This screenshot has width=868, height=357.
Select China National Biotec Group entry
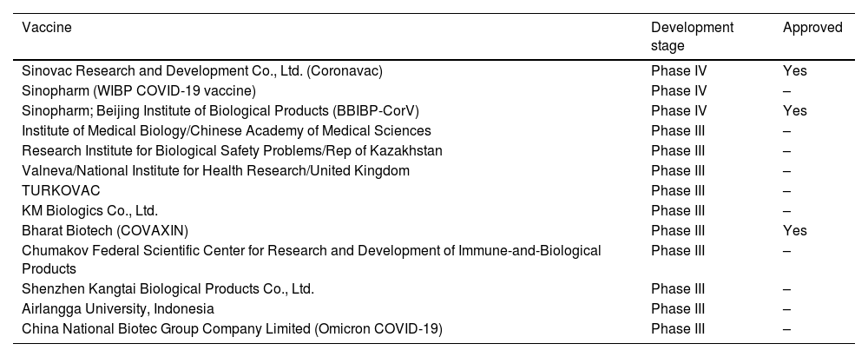point(232,328)
